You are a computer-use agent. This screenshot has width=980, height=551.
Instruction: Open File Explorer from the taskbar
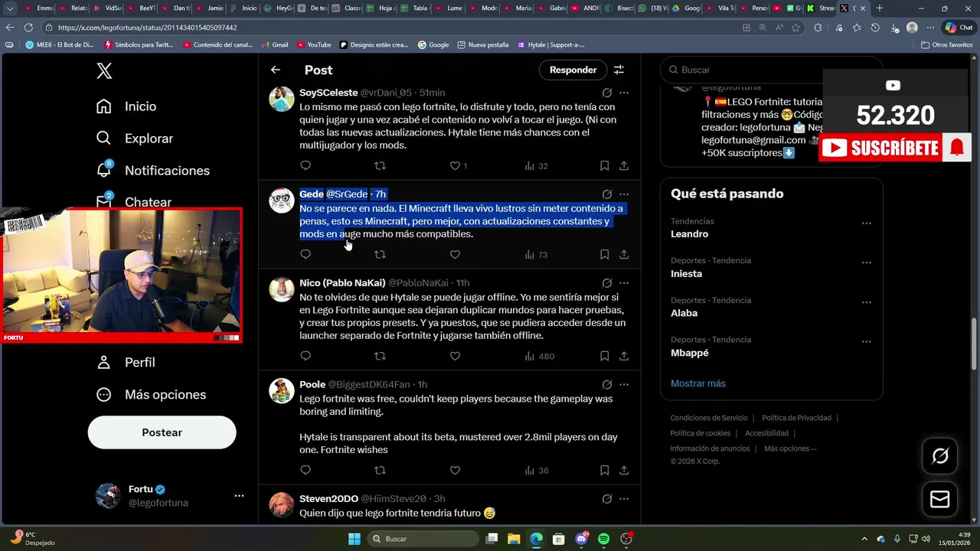click(x=514, y=539)
